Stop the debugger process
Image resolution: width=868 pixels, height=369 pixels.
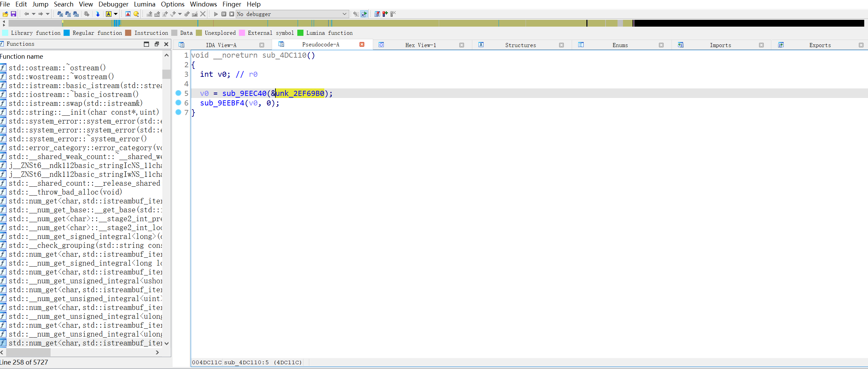click(x=232, y=14)
